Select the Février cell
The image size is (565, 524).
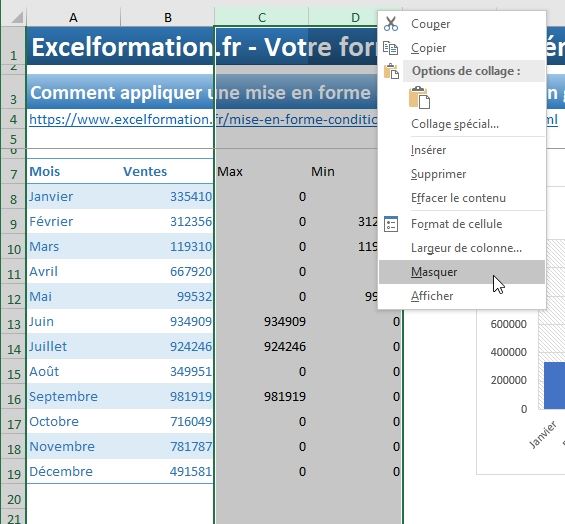point(74,222)
